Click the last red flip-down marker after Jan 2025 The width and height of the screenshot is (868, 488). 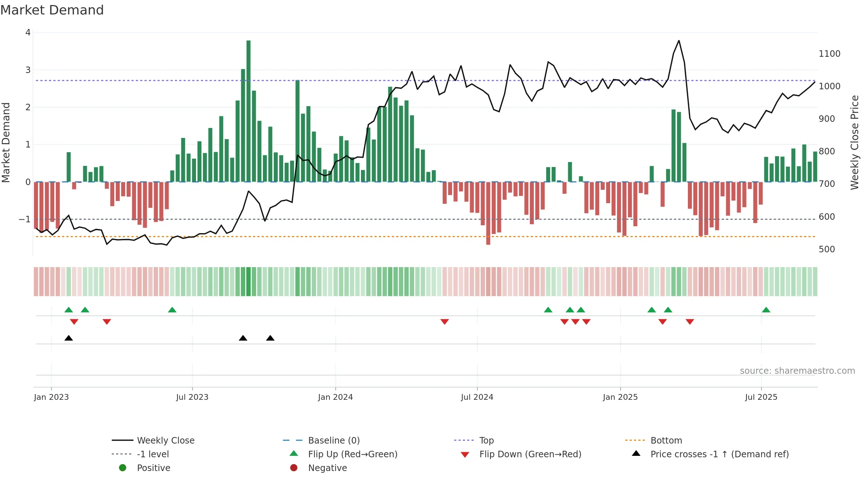690,322
